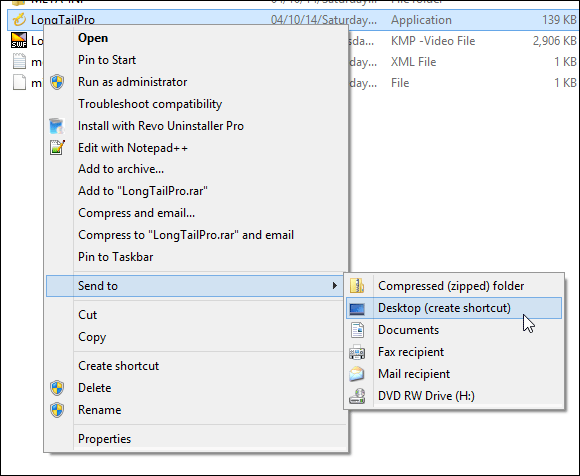
Task: Click the XML File type text
Action: coord(414,62)
